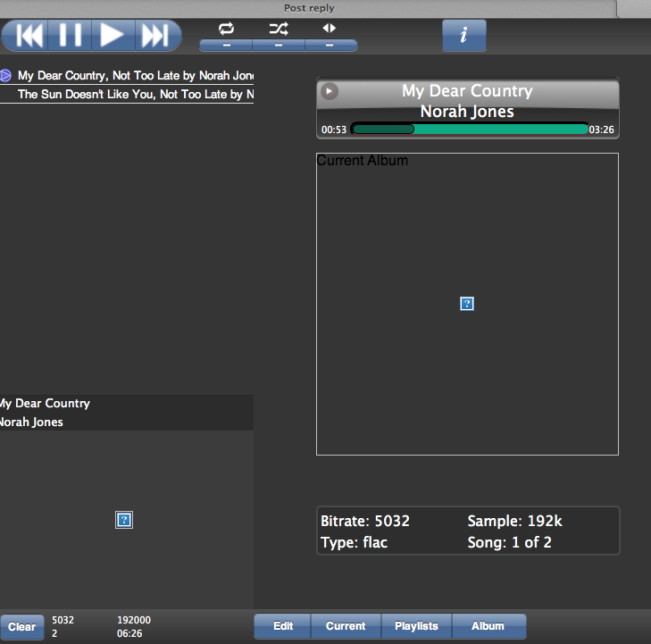Skip to the previous track
Screen dimensions: 651x644
coord(25,36)
